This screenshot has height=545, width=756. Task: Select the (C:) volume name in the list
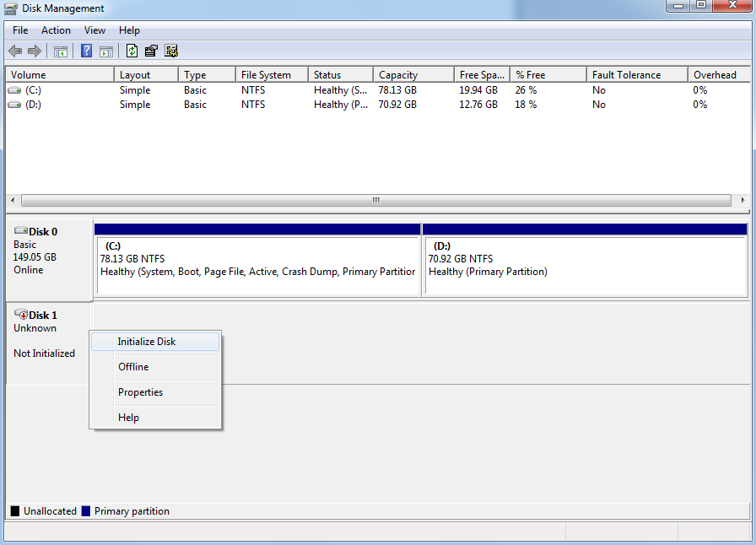[x=33, y=90]
